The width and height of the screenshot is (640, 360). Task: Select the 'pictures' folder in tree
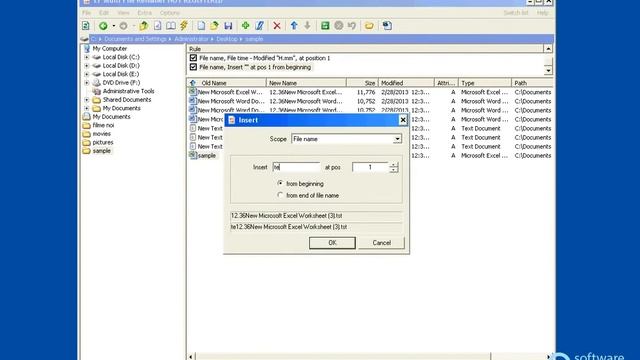tap(103, 142)
